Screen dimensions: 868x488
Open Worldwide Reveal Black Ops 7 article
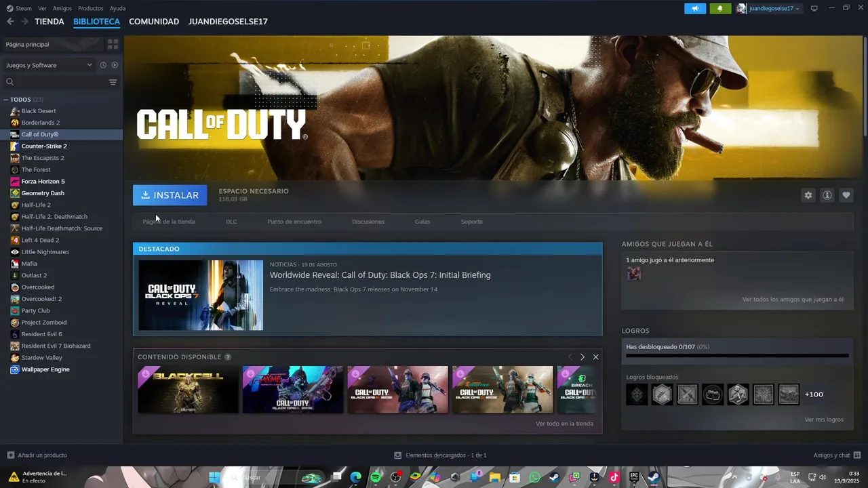tap(380, 275)
